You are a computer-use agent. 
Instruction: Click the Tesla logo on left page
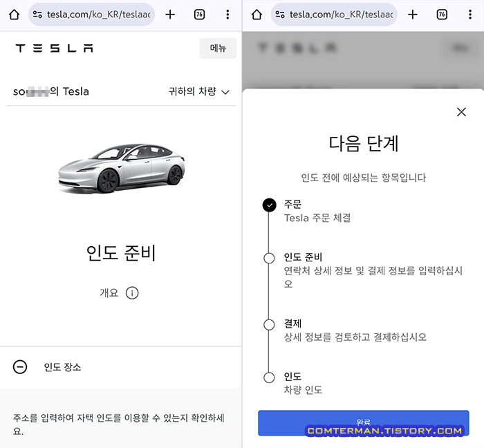tap(55, 48)
